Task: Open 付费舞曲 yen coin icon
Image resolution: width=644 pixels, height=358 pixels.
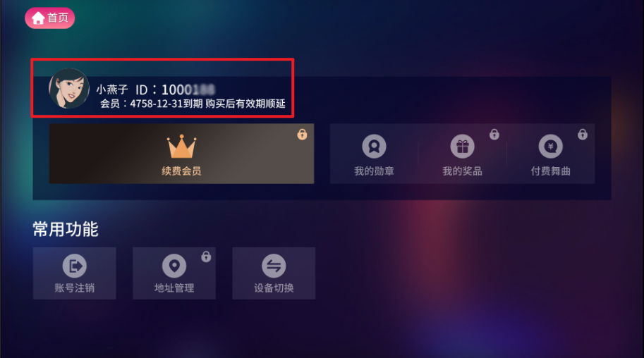Action: pyautogui.click(x=551, y=146)
